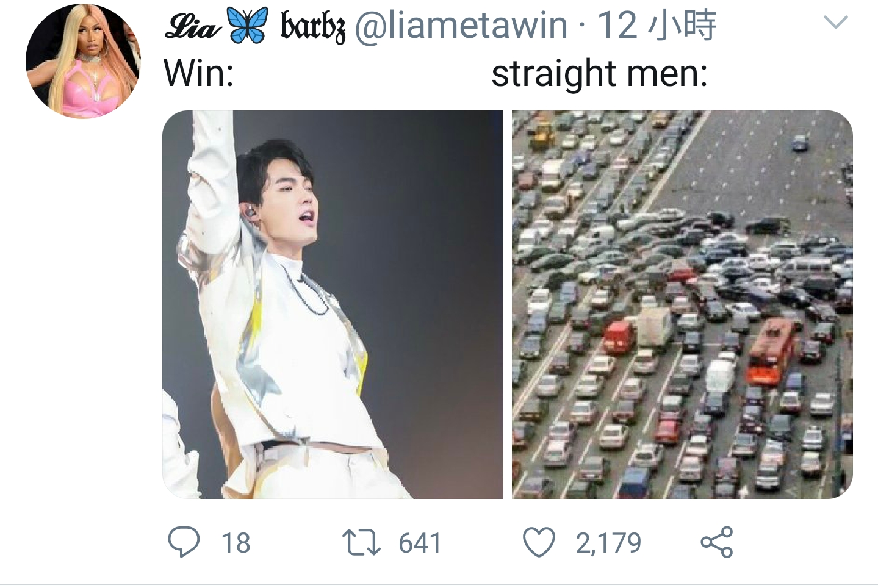The image size is (878, 588).
Task: Open the singer in white suit photo
Action: click(x=333, y=304)
